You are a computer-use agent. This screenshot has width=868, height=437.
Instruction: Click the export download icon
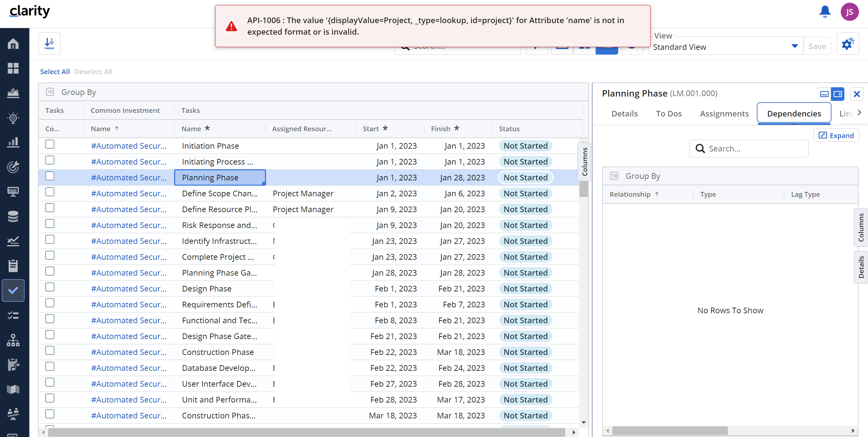[49, 44]
